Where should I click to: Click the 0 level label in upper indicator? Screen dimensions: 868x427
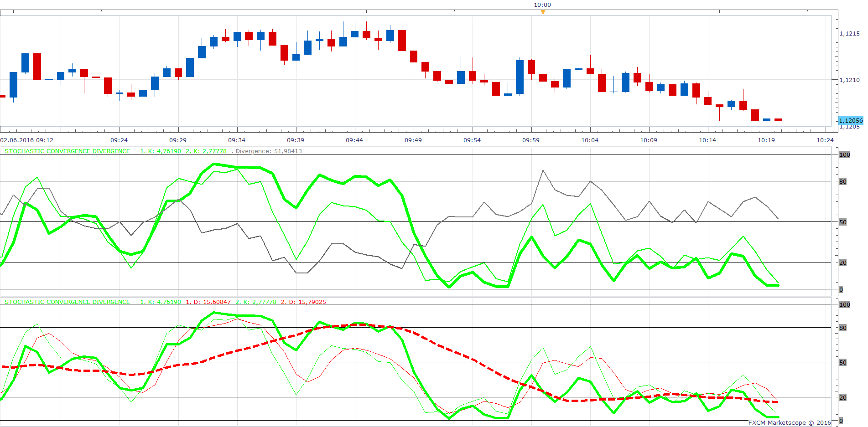tap(841, 289)
